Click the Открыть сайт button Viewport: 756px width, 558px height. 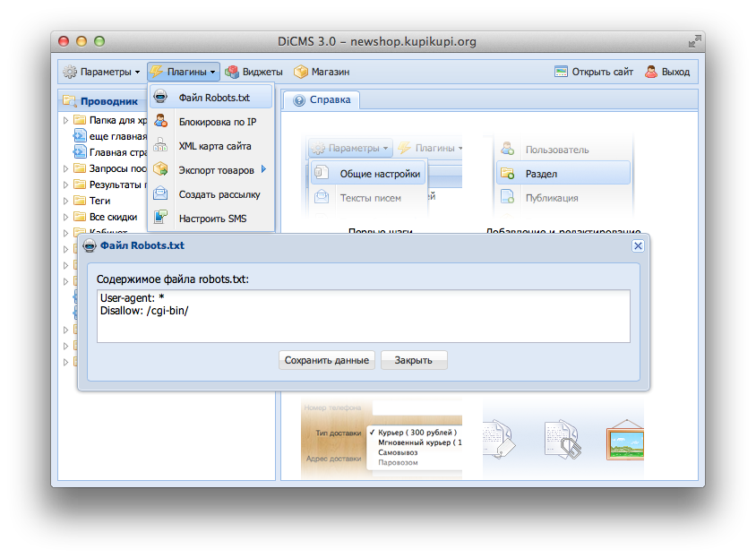[594, 72]
